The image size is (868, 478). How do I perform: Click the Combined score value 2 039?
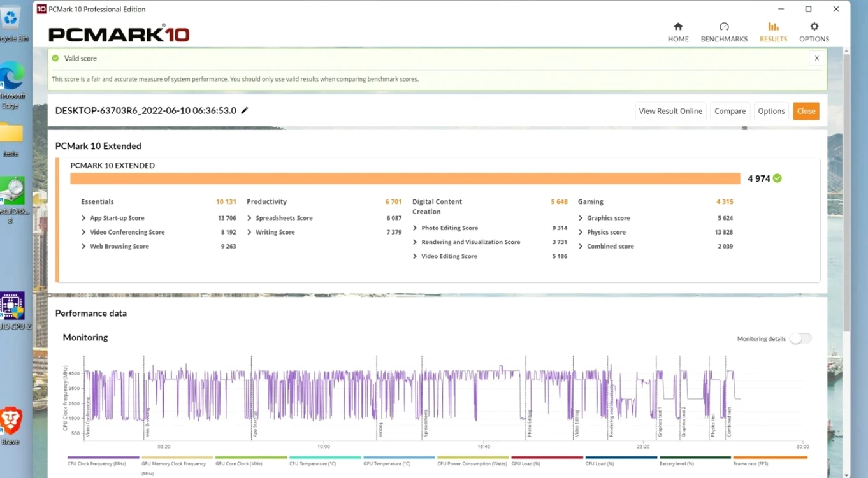pos(725,246)
